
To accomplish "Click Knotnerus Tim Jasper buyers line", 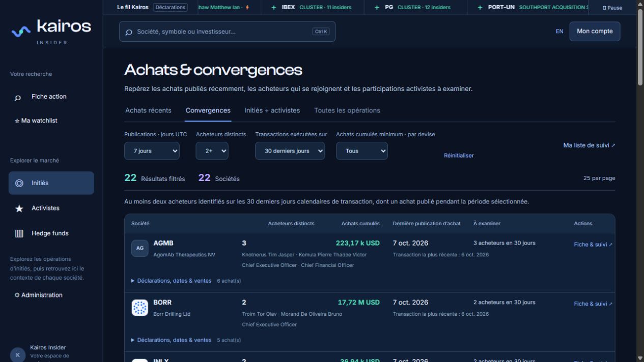I will pos(304,255).
